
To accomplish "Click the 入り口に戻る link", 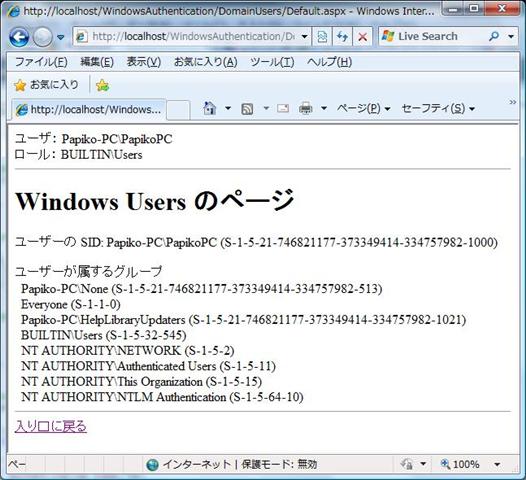I will [x=51, y=426].
